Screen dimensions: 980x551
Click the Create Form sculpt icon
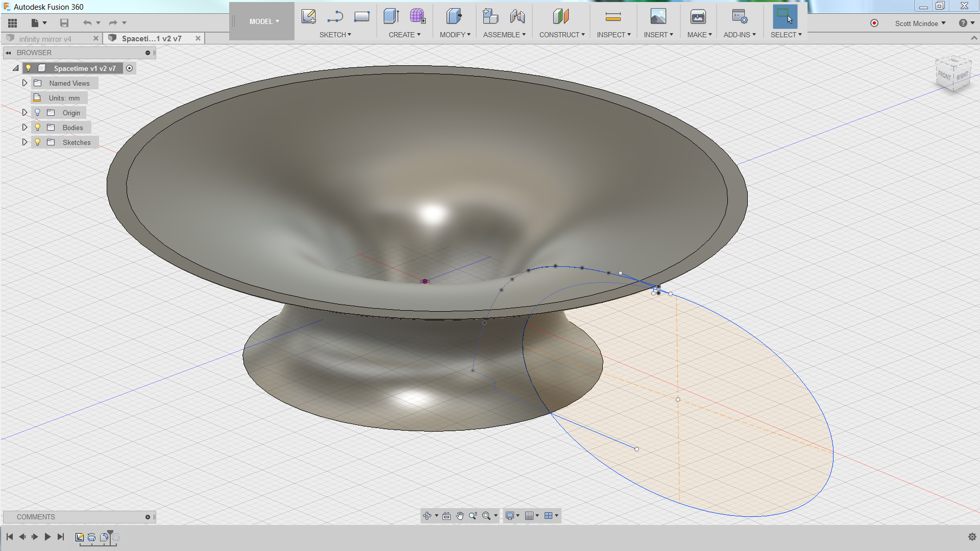coord(418,16)
